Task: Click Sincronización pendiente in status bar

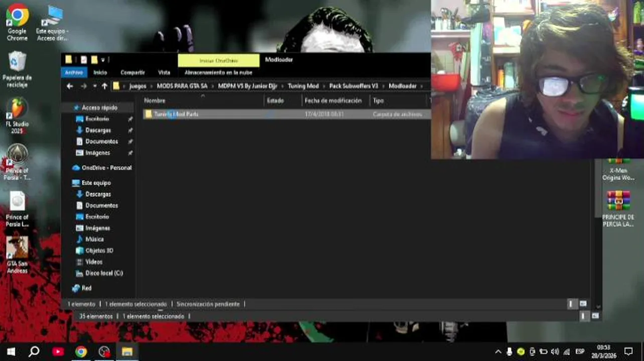Action: [x=208, y=304]
